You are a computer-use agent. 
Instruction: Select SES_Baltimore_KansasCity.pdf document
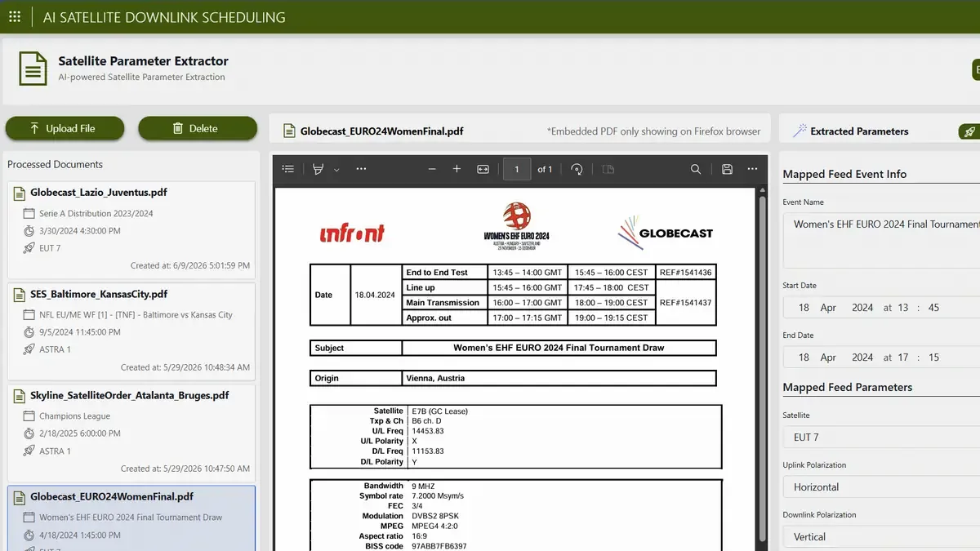click(131, 331)
